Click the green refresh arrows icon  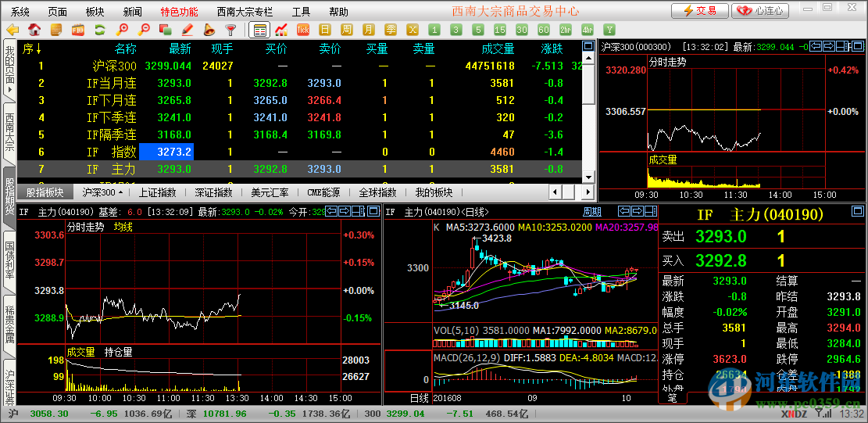click(x=100, y=30)
